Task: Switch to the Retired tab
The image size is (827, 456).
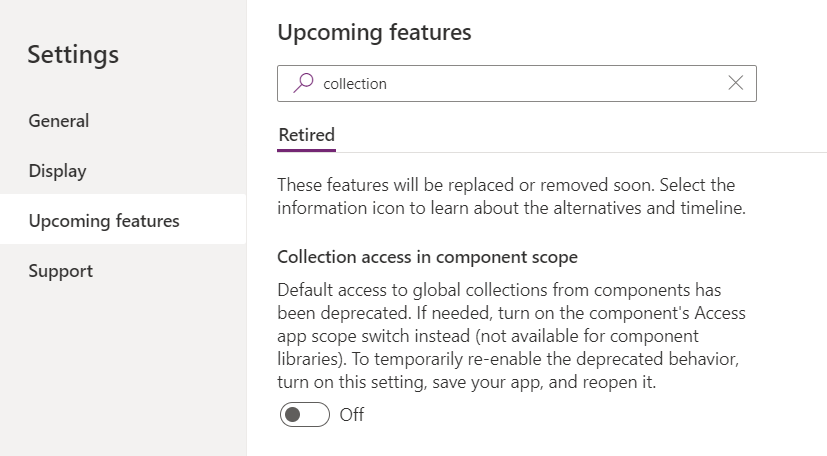Action: click(x=306, y=135)
